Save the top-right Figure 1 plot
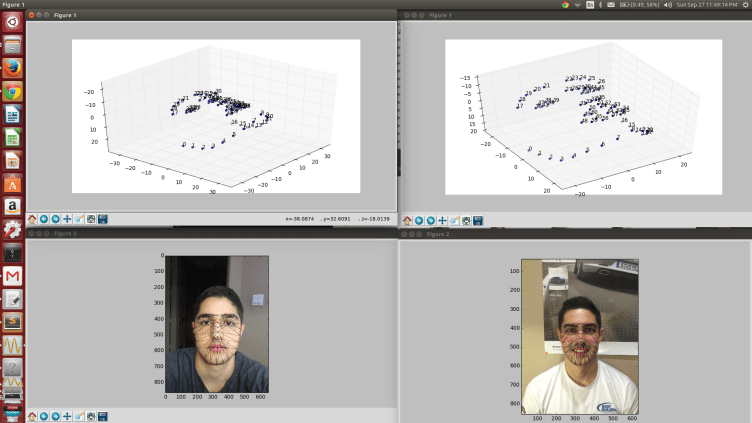The width and height of the screenshot is (752, 423). [478, 220]
